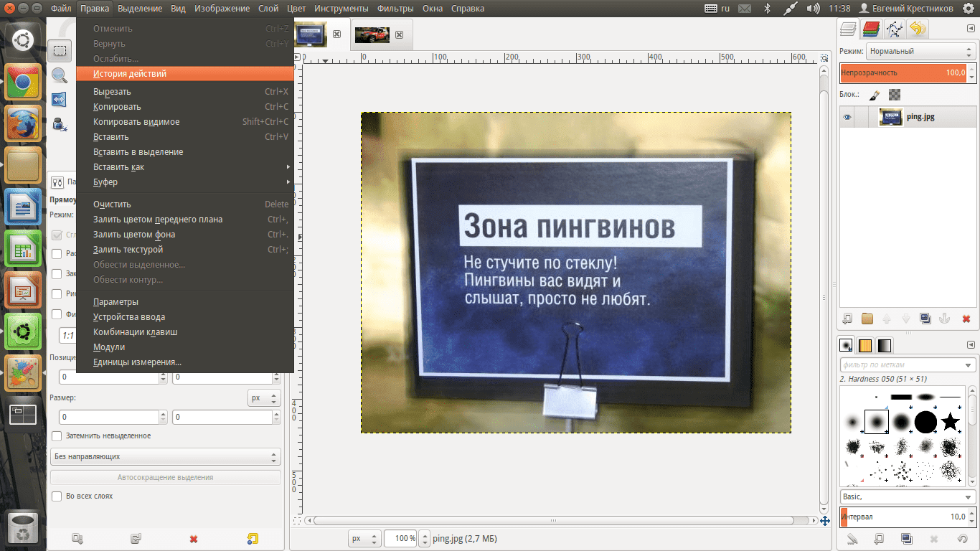Viewport: 980px width, 551px height.
Task: Enable the 'Затемнить невыделенное' checkbox
Action: 57,435
